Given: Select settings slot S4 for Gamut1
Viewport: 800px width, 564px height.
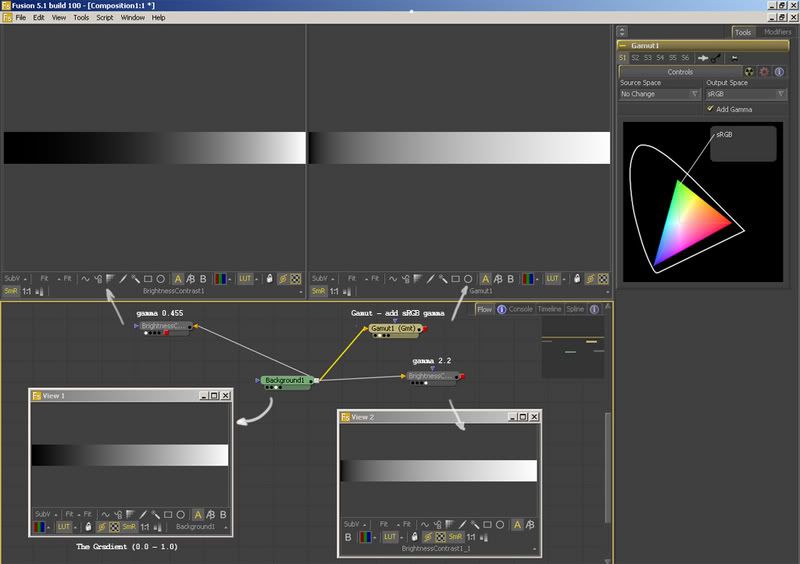Looking at the screenshot, I should pos(660,58).
